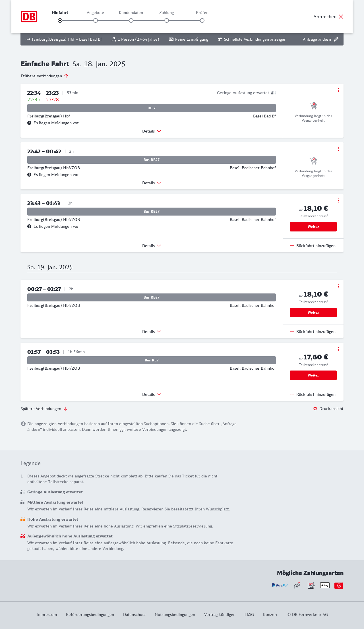364x629 pixels.
Task: Open three-dot menu for the RE 7 connection
Action: 338,90
